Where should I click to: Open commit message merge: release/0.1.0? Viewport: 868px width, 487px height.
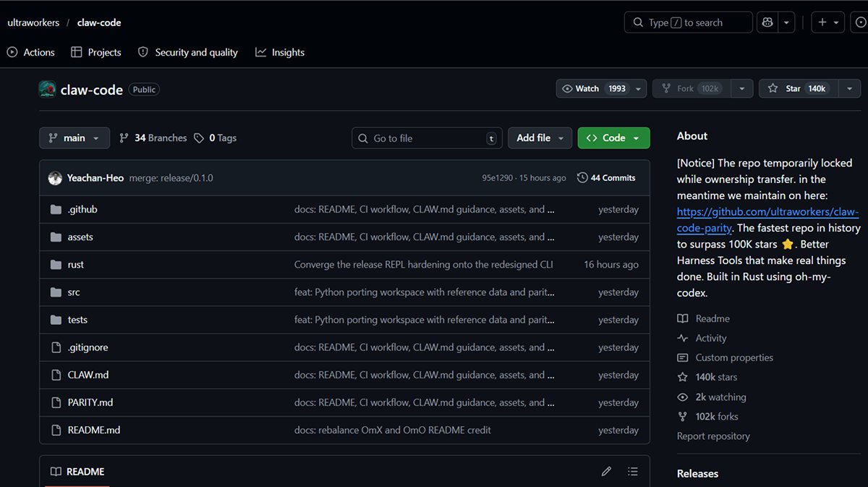click(171, 178)
